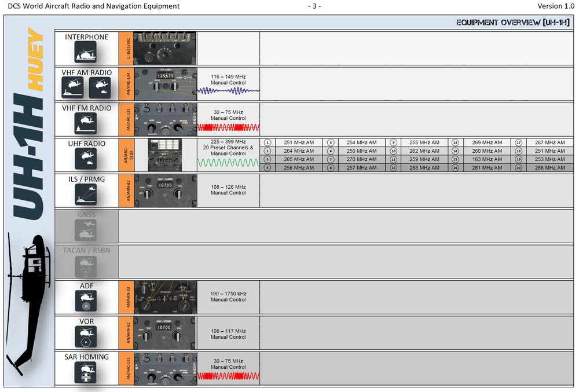Open the VHF FM RADIO AN/ARC-131 panel image
Screen dimensions: 579x392
pos(166,119)
